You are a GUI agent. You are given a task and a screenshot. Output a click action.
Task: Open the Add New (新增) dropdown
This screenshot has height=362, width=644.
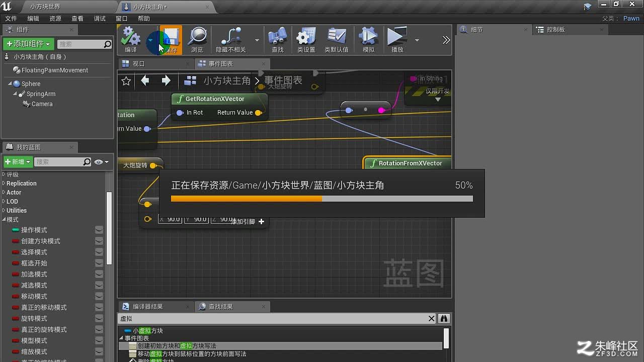[x=18, y=162]
